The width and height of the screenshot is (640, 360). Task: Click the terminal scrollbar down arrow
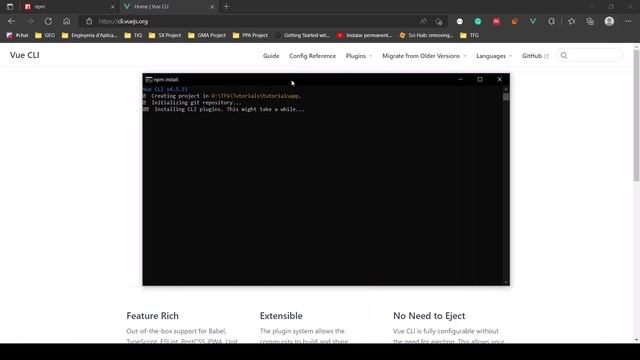click(x=506, y=282)
